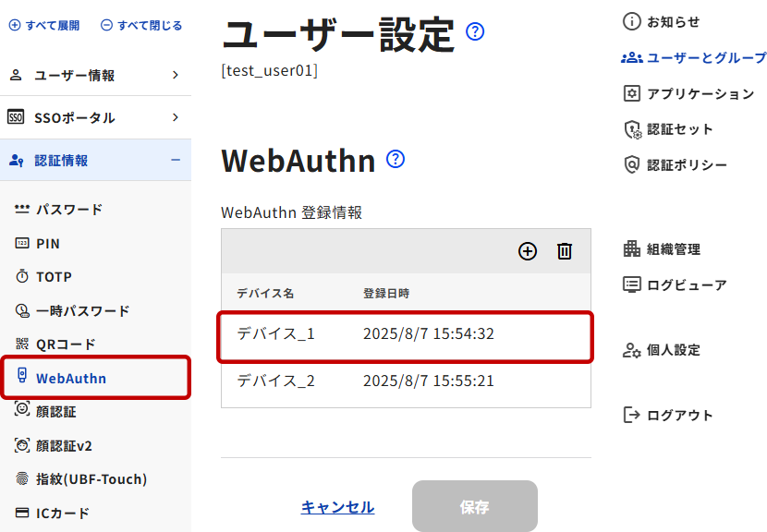The height and width of the screenshot is (532, 767).
Task: Click the 保存 save button
Action: pyautogui.click(x=474, y=507)
